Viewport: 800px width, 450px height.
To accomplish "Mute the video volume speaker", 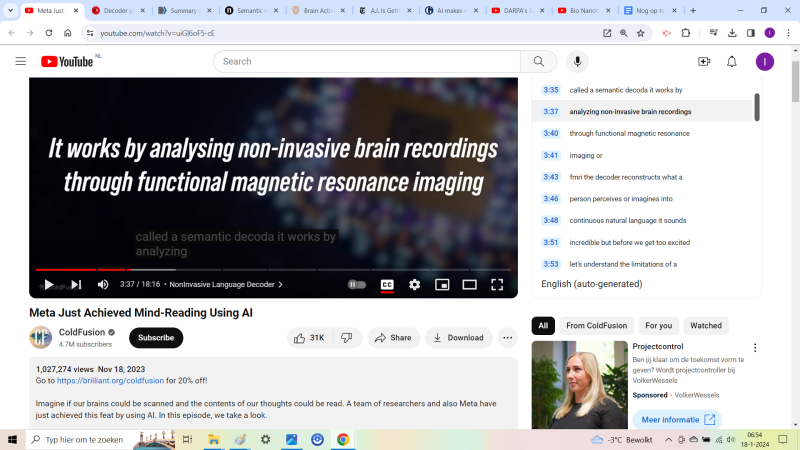I will [x=103, y=284].
